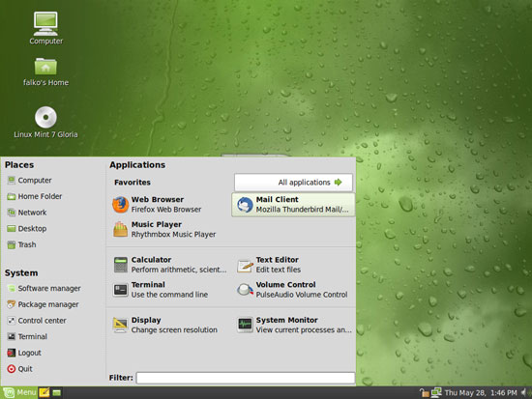Select Logout from the System list
Viewport: 532px width, 399px height.
tap(24, 353)
